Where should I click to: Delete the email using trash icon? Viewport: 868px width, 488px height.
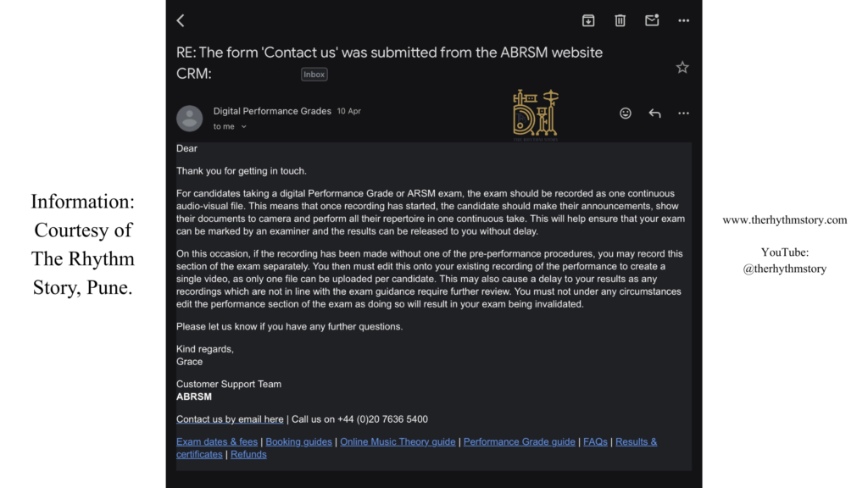click(x=620, y=20)
